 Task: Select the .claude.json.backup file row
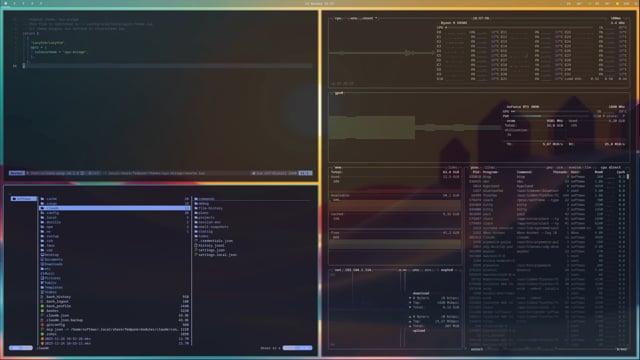click(115, 320)
